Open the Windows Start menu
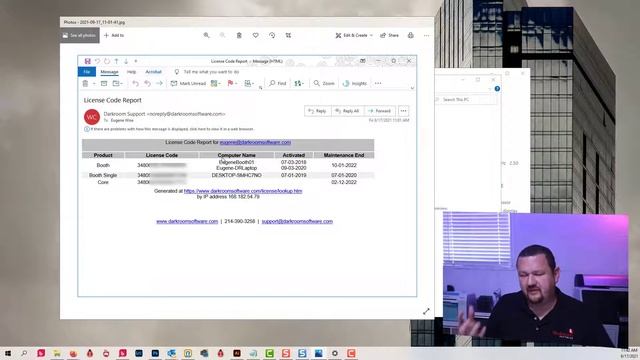 (8, 353)
